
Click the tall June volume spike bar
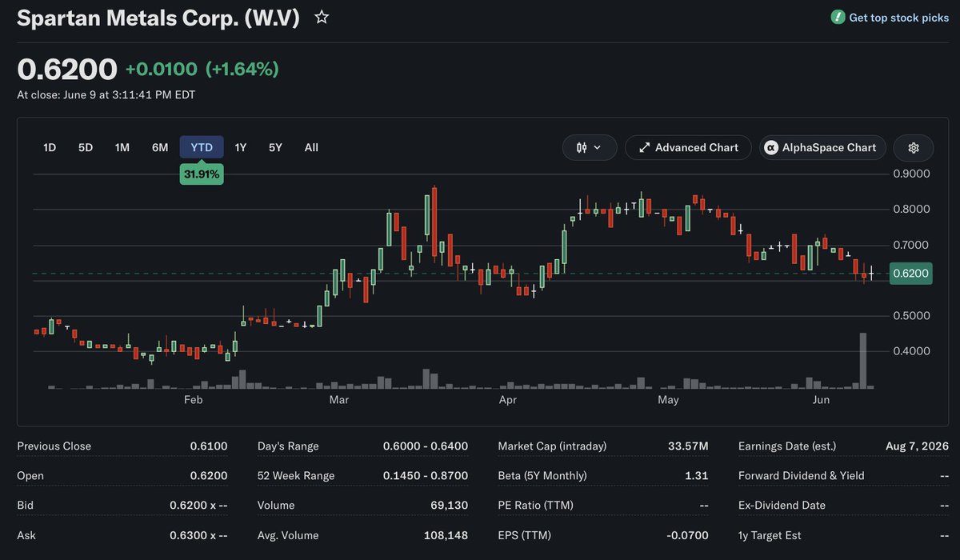[863, 361]
